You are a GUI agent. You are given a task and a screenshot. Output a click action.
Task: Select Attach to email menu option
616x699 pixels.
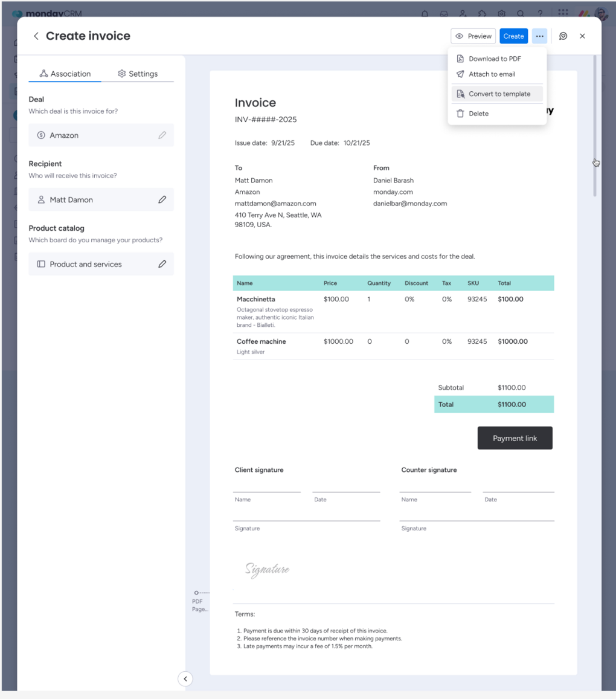[492, 74]
